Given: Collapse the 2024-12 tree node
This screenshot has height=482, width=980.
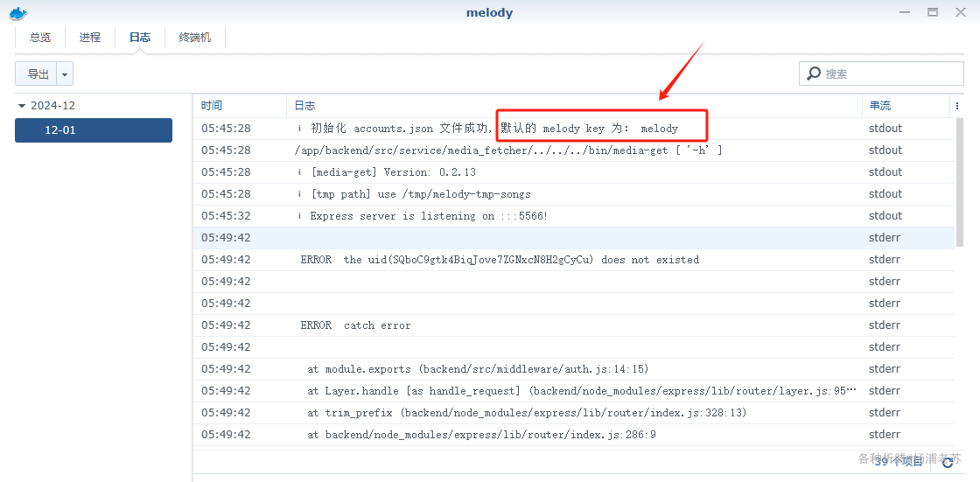Looking at the screenshot, I should point(23,106).
